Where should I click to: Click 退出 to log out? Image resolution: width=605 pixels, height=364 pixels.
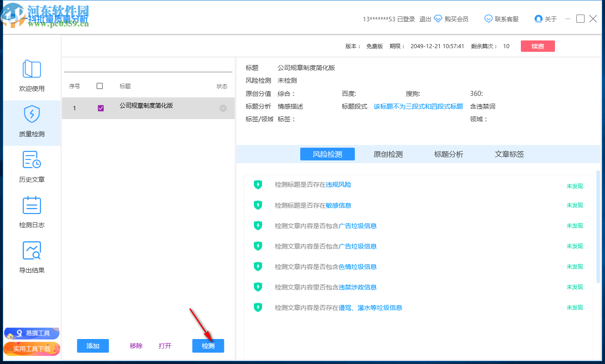(x=425, y=19)
